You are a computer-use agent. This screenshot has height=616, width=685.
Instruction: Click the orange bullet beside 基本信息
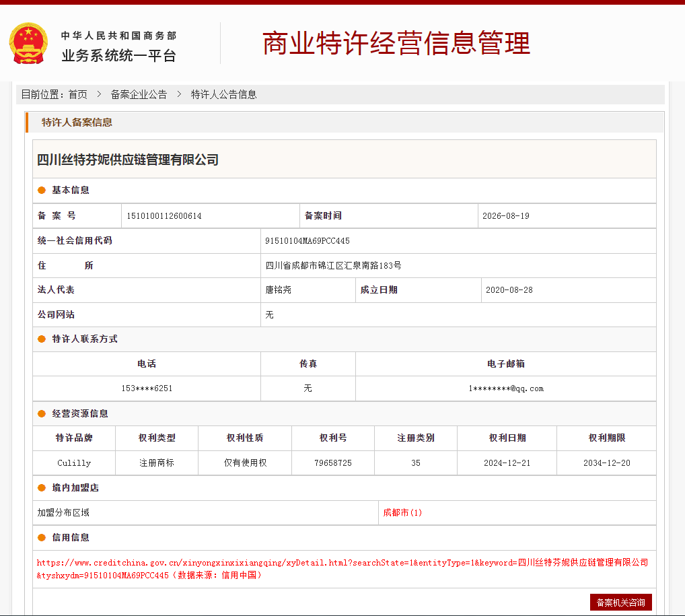42,190
